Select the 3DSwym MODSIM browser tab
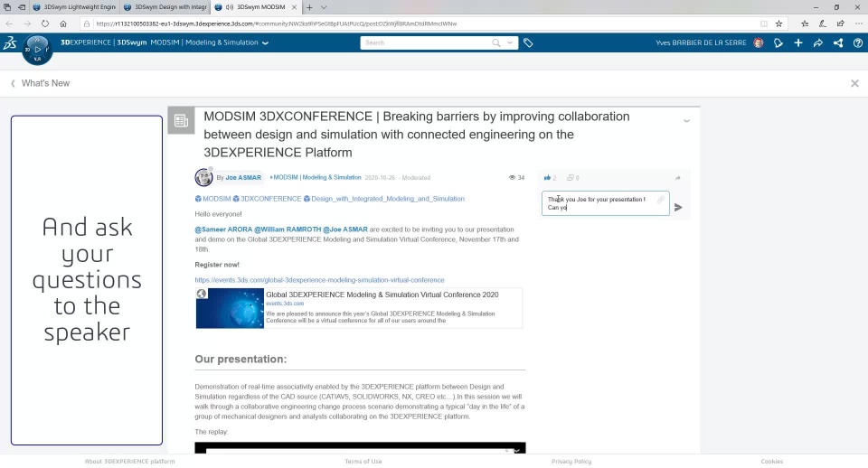This screenshot has width=868, height=468. click(256, 7)
